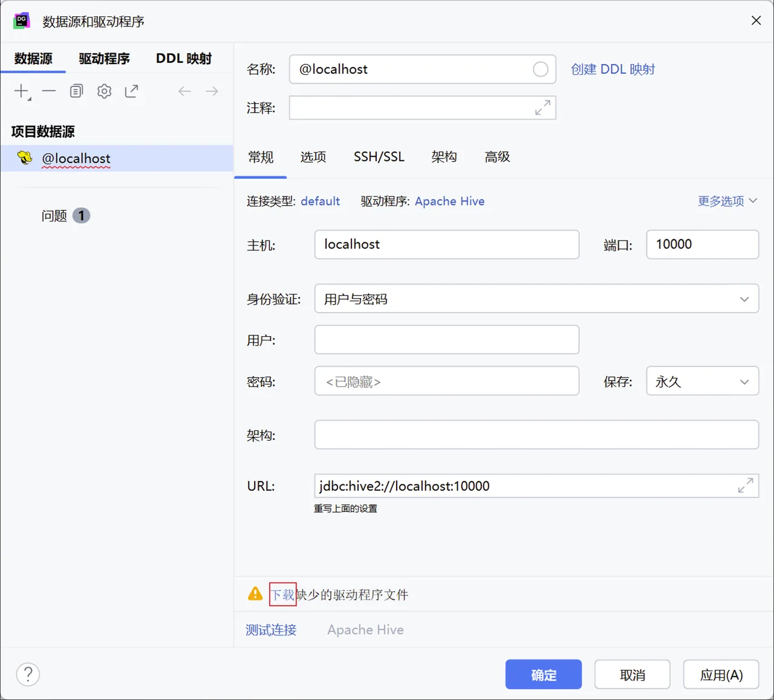The image size is (774, 700).
Task: Click the 密码 field showing <已隐藏>
Action: [447, 381]
